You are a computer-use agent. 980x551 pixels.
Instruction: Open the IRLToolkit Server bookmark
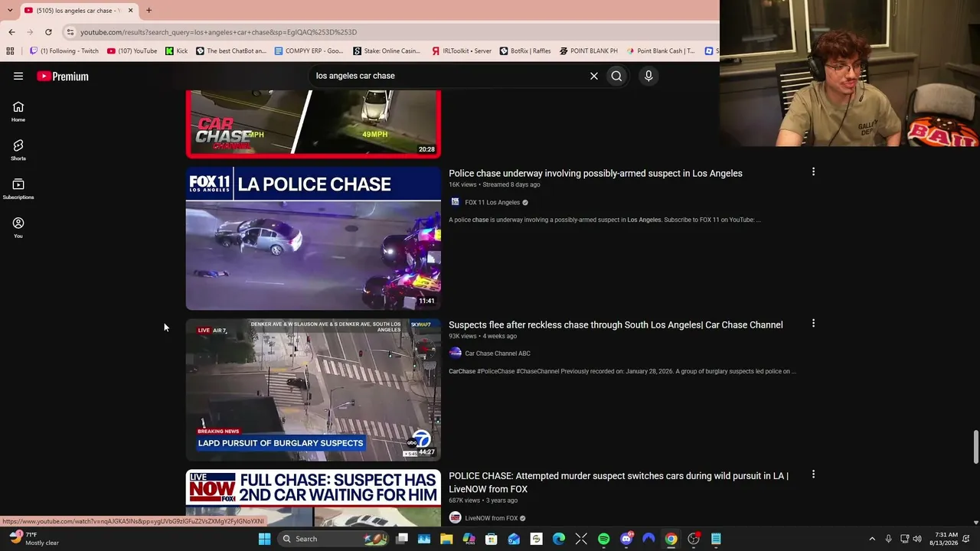pos(461,51)
